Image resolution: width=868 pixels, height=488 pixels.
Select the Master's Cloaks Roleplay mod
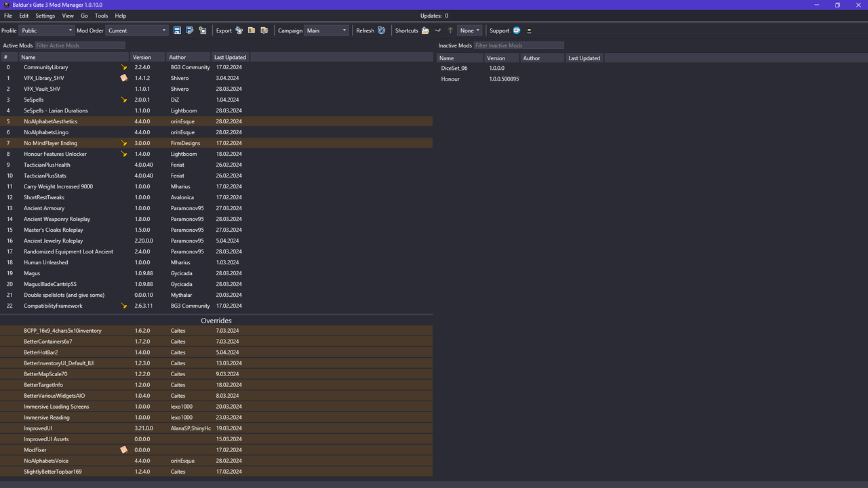tap(216, 230)
